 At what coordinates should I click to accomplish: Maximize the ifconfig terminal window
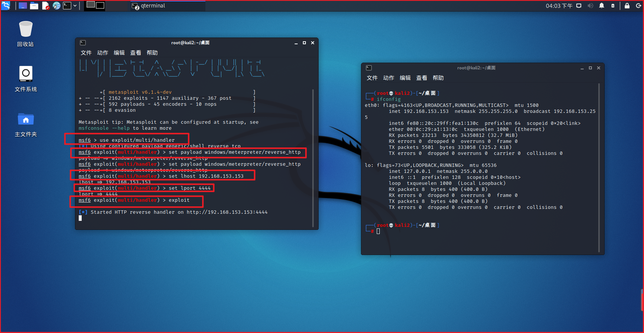pos(590,68)
